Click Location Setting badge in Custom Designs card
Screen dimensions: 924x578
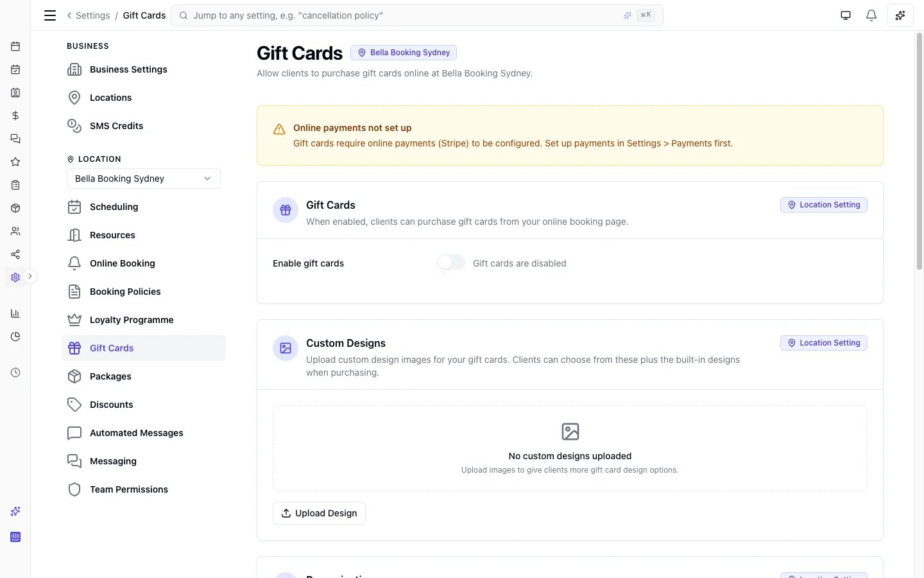pos(824,343)
